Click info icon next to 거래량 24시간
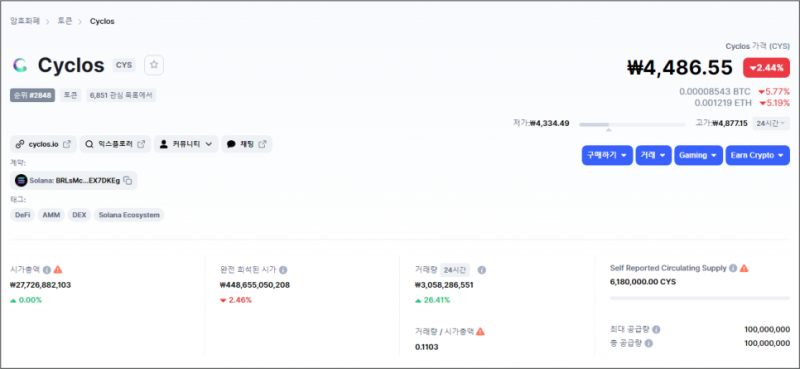The width and height of the screenshot is (800, 369). click(x=482, y=270)
